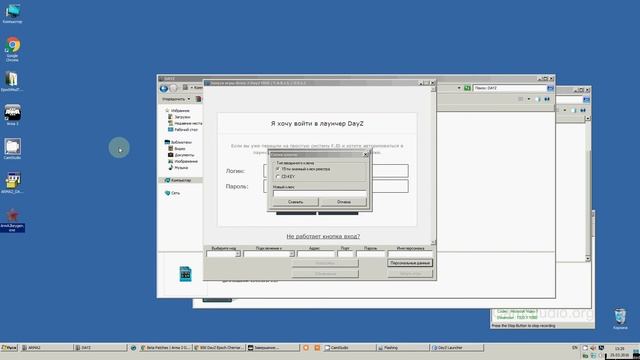Open the Organize dropdown in the Explorer toolbar
This screenshot has height=360, width=640.
coord(176,99)
